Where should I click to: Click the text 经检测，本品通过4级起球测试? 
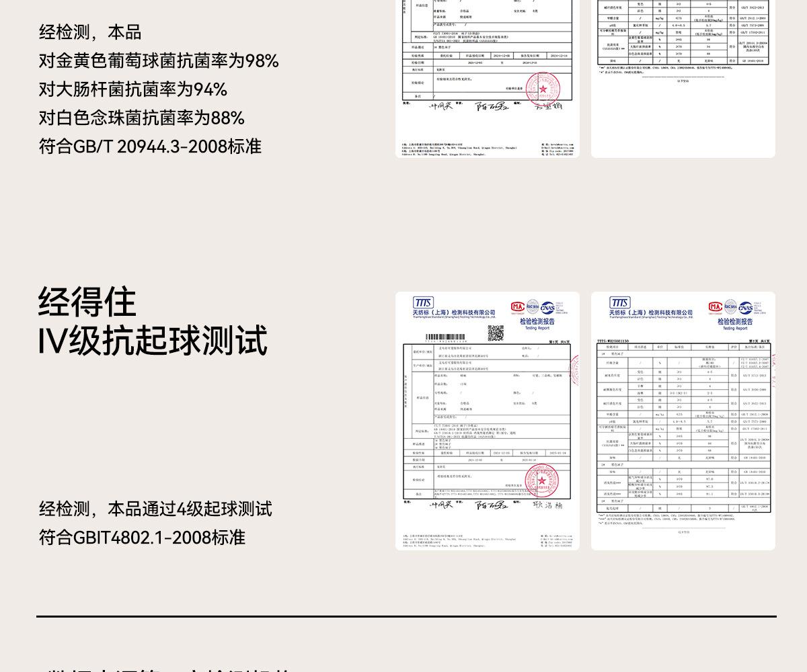pyautogui.click(x=155, y=509)
